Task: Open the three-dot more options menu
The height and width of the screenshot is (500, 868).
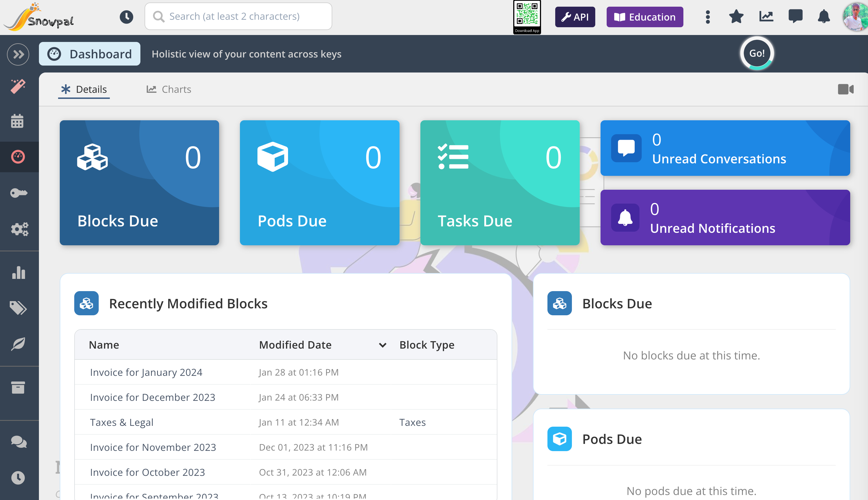Action: click(x=708, y=17)
